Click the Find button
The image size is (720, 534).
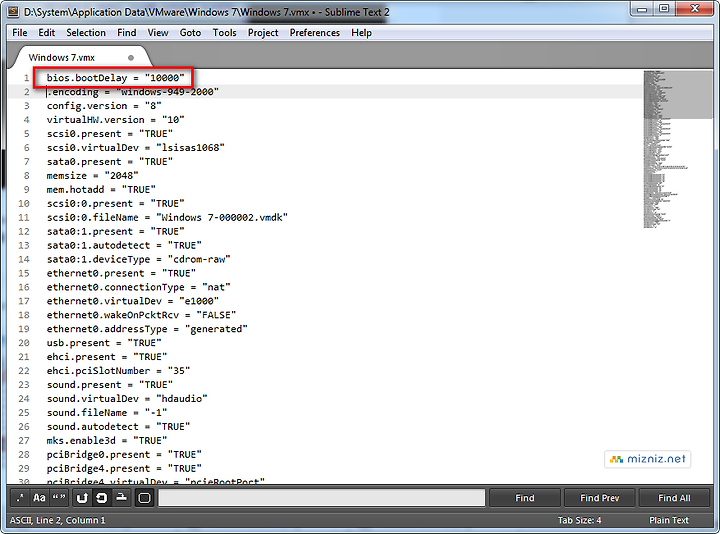point(524,498)
